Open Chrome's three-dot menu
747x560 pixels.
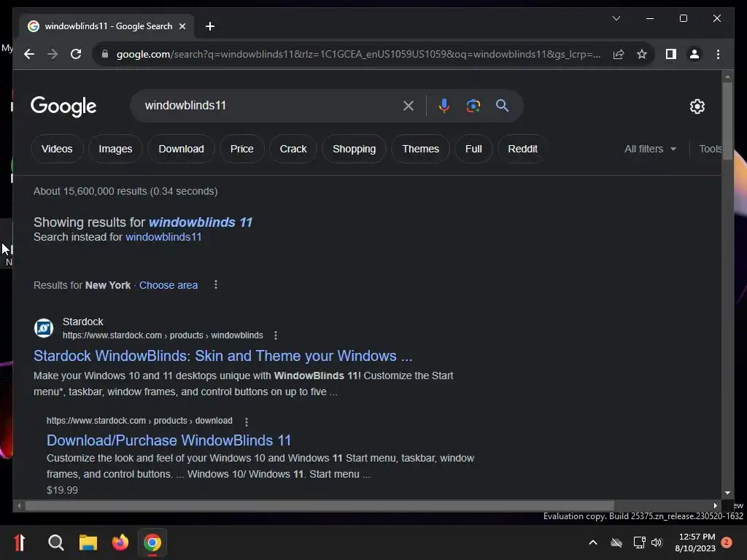(x=718, y=54)
